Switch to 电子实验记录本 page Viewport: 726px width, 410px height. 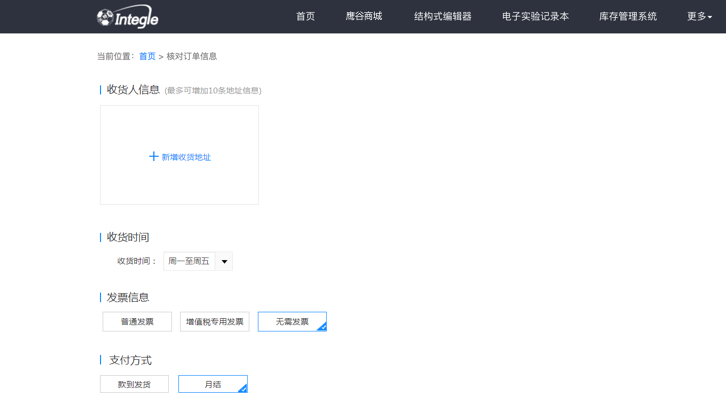pos(535,17)
